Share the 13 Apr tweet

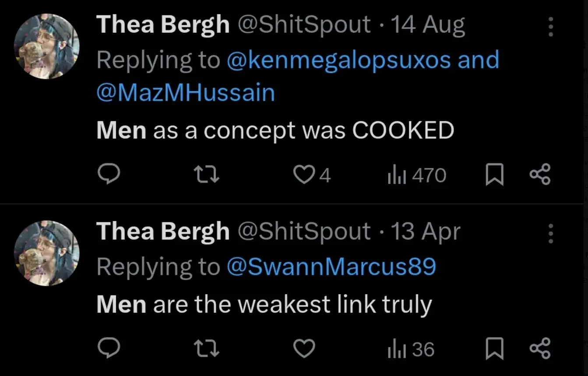tap(539, 348)
